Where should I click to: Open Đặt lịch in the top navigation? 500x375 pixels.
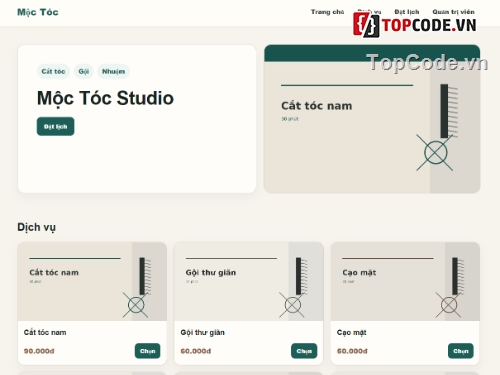407,12
